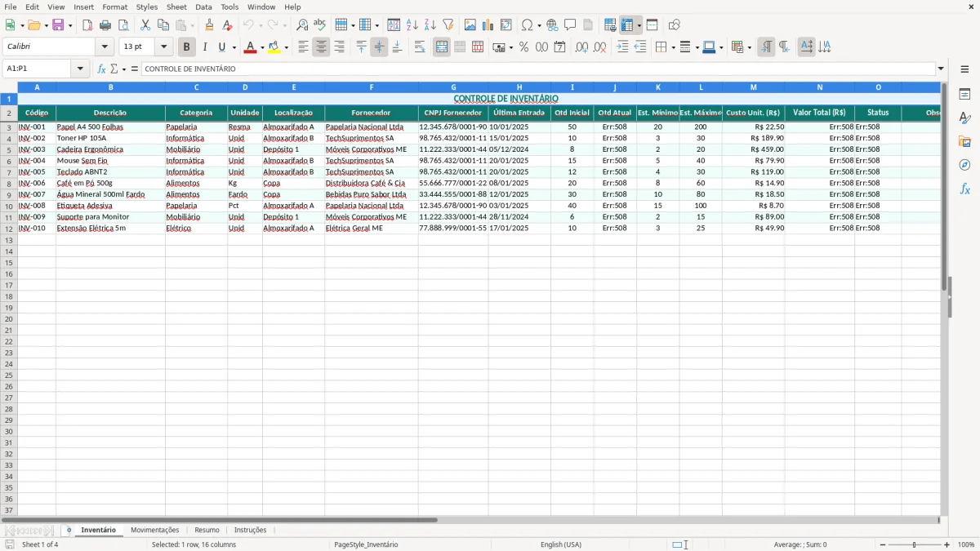Open the Save dropdown arrow
980x551 pixels.
(70, 25)
